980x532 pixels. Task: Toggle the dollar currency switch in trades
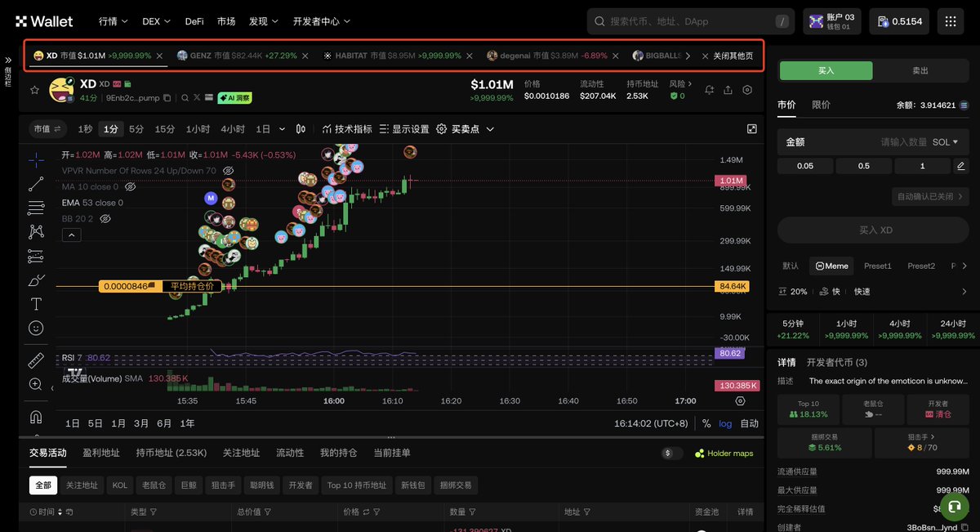673,453
